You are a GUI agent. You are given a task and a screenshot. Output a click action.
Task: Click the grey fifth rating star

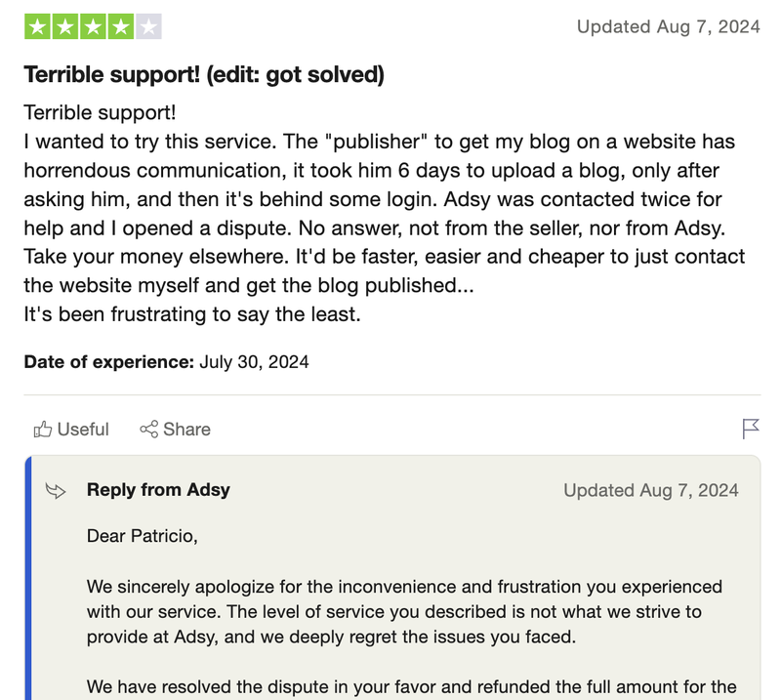148,27
